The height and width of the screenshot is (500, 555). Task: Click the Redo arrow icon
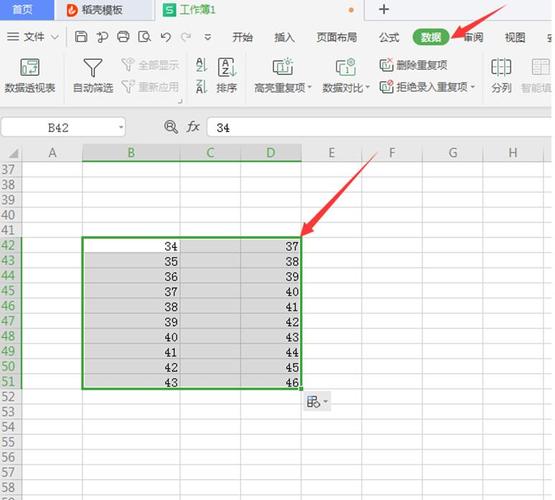(x=186, y=37)
